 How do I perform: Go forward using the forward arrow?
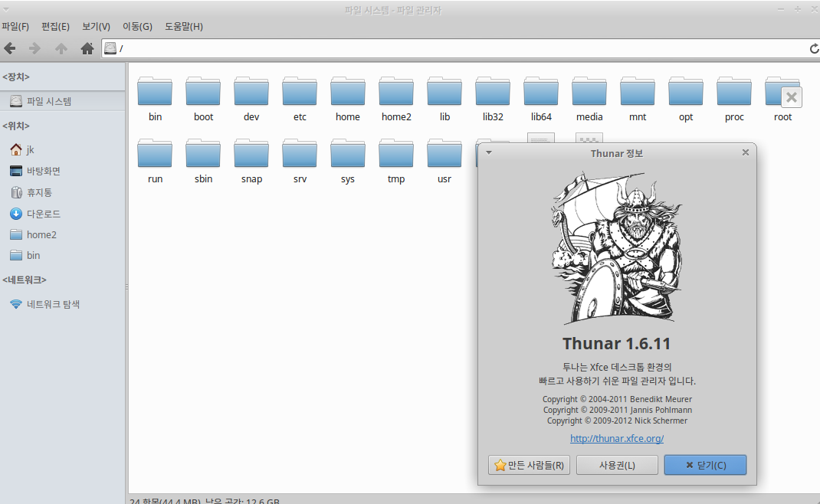(34, 48)
